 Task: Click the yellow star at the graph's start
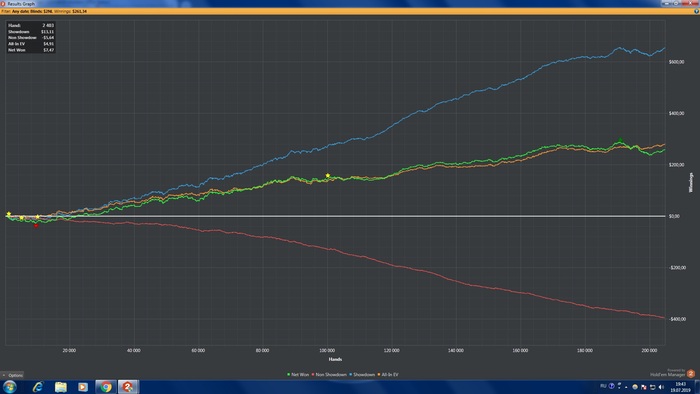pyautogui.click(x=8, y=214)
